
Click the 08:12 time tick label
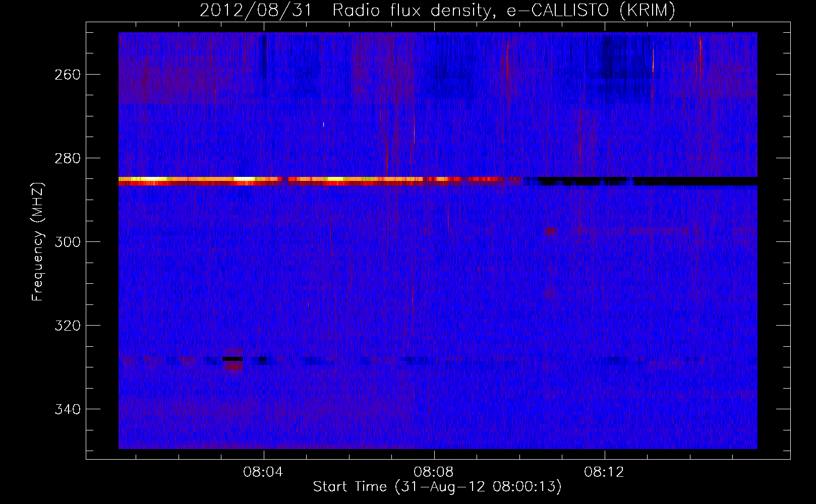(604, 472)
